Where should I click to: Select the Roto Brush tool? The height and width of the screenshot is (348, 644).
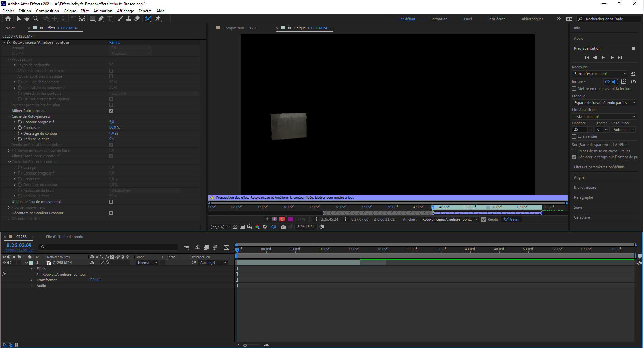point(148,19)
